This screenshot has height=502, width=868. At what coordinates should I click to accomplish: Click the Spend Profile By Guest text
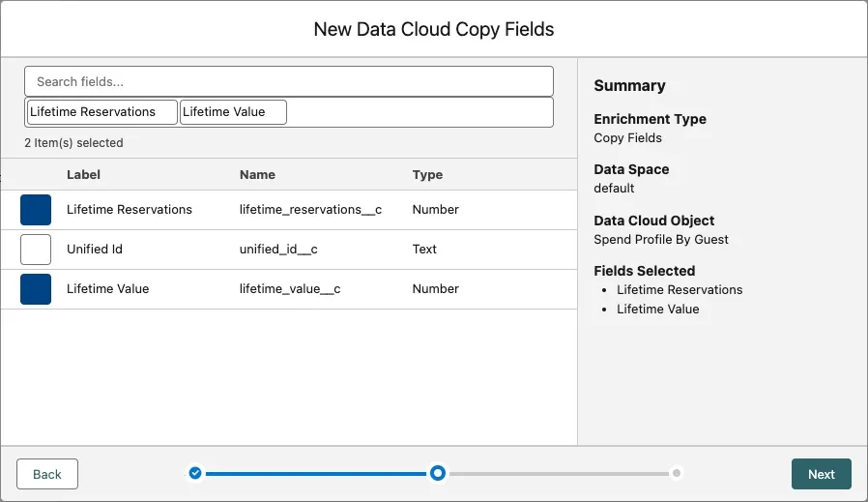661,239
